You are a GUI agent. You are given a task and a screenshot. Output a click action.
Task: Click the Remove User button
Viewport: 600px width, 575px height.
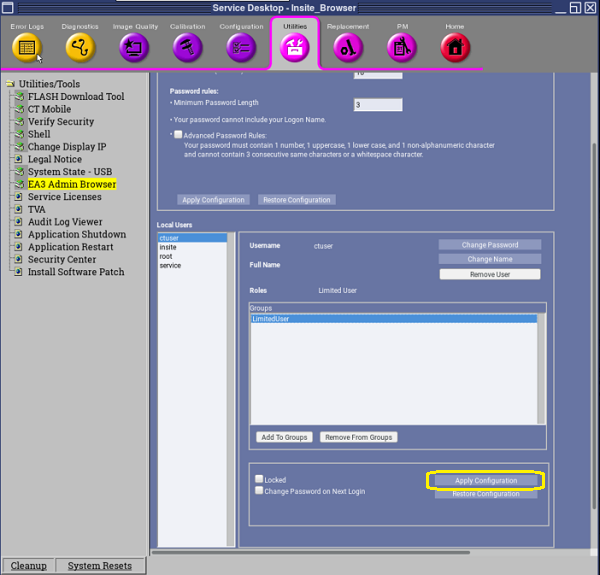click(x=489, y=274)
